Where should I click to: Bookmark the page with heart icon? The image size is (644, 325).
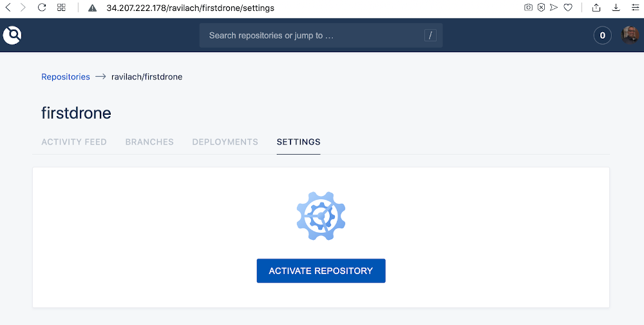coord(568,7)
